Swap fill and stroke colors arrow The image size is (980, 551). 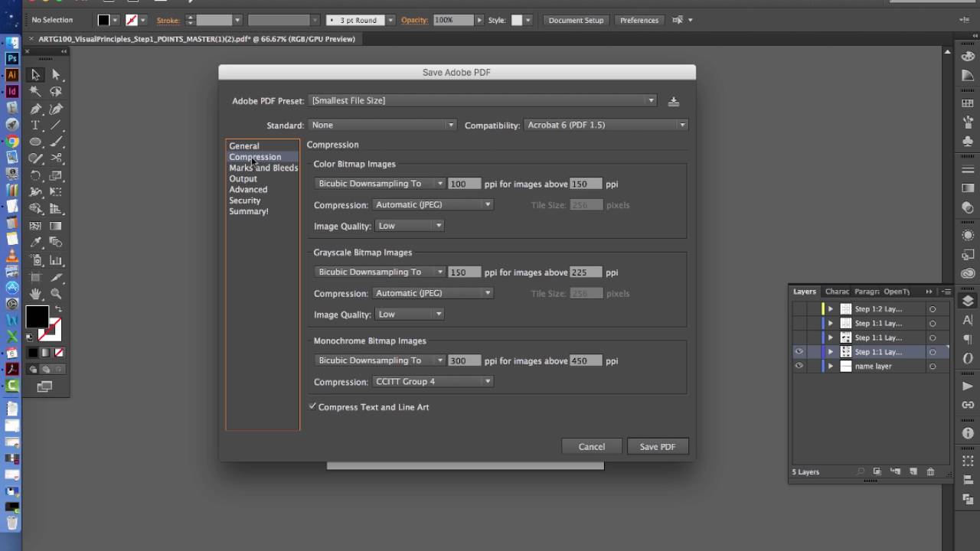click(58, 309)
